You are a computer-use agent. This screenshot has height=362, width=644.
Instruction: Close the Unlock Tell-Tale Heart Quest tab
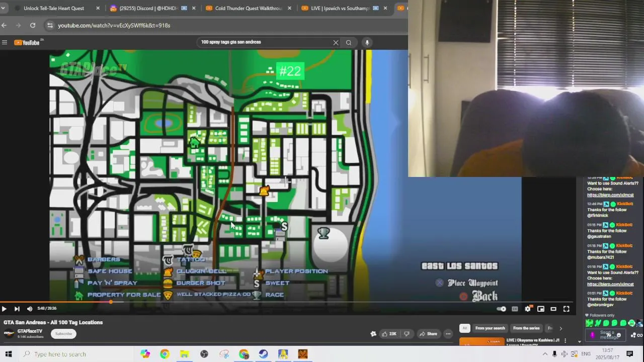tap(98, 8)
